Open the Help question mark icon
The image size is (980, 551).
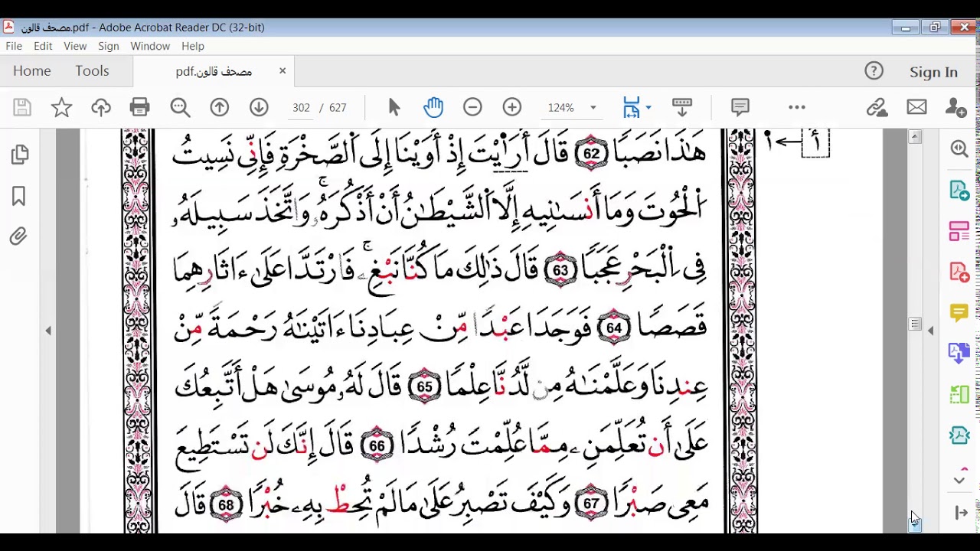coord(874,71)
